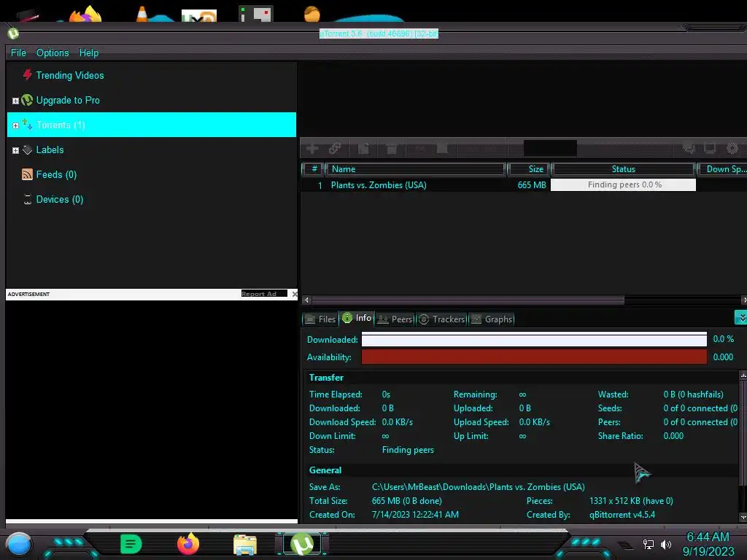Click the lightning icon beside Trending Videos
This screenshot has width=747, height=560.
(28, 75)
